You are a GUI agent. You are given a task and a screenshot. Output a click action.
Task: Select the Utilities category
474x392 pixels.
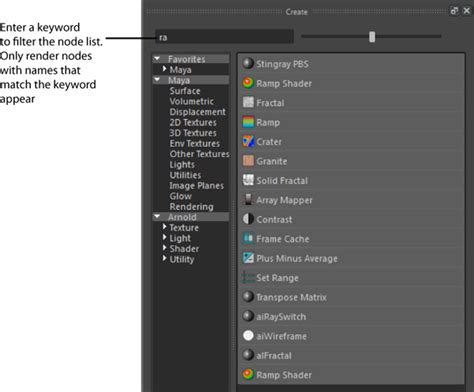coord(185,175)
